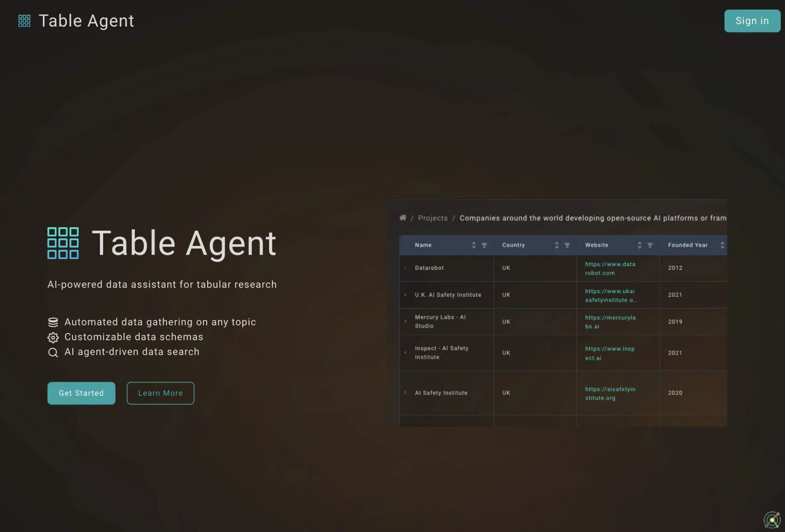Click the orbit widget icon in bottom corner
Image resolution: width=785 pixels, height=532 pixels.
(x=772, y=520)
